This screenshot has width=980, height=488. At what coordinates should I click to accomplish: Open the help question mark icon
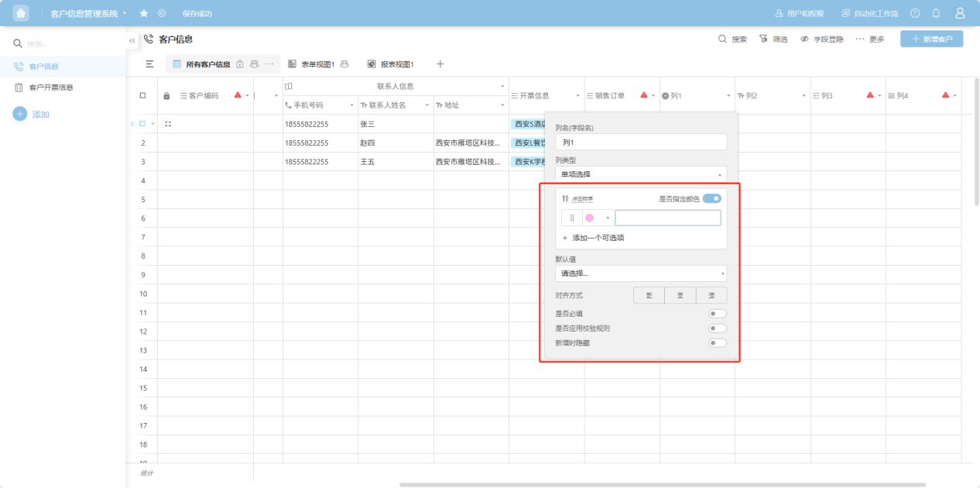click(x=915, y=13)
